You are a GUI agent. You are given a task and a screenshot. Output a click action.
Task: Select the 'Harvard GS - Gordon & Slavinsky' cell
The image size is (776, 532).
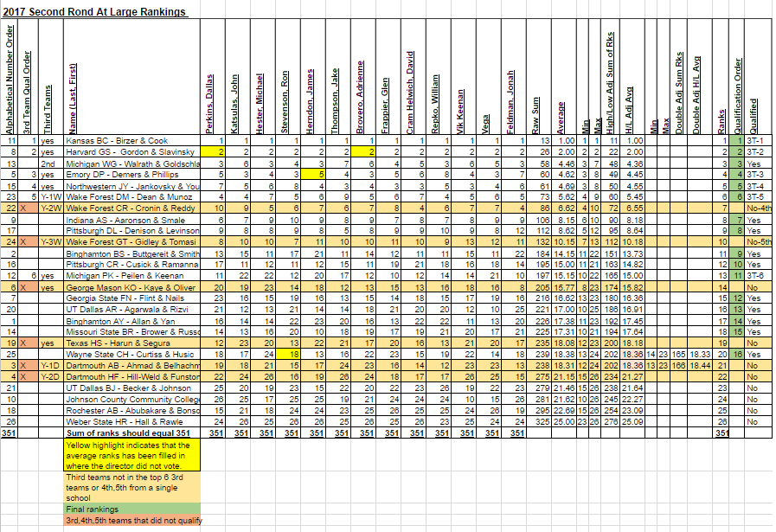(x=131, y=152)
